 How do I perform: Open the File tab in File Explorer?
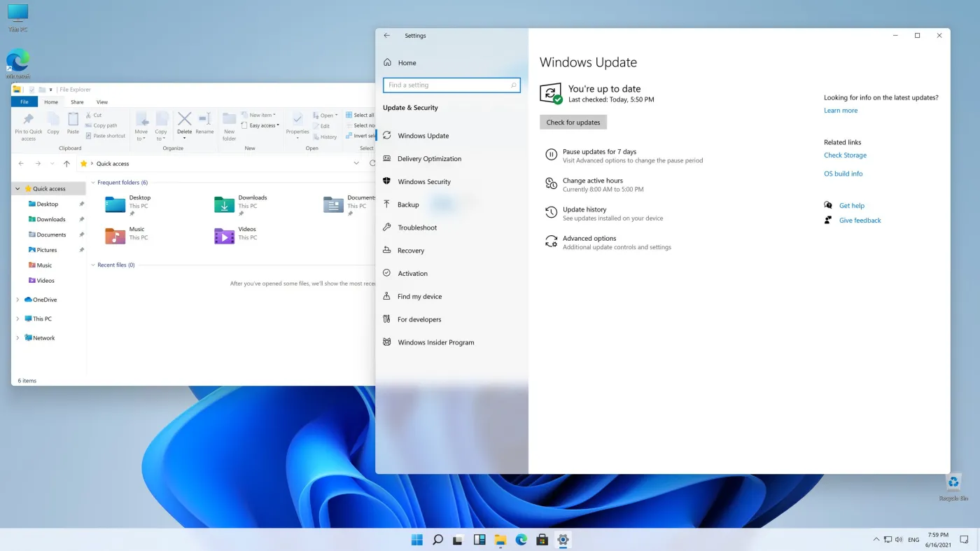coord(24,102)
